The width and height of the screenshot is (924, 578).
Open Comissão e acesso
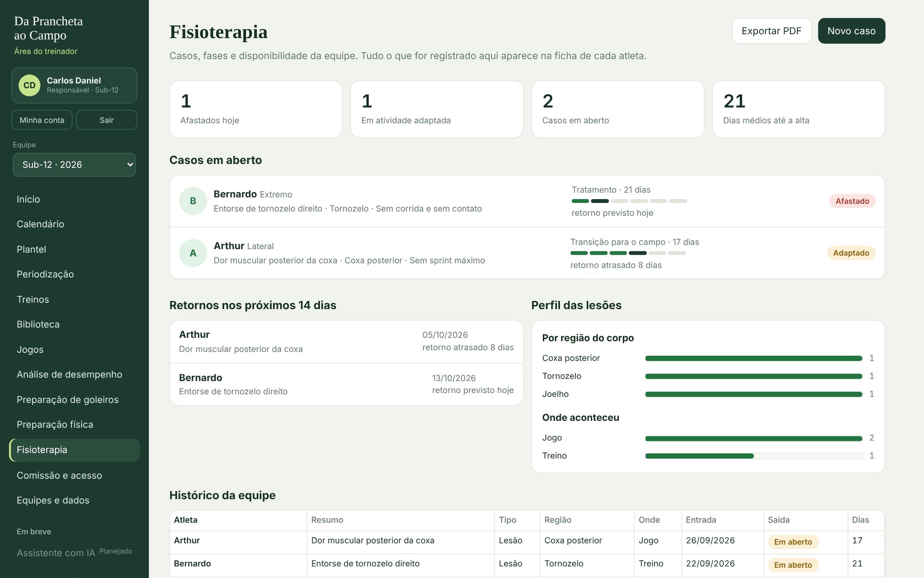[x=74, y=475]
